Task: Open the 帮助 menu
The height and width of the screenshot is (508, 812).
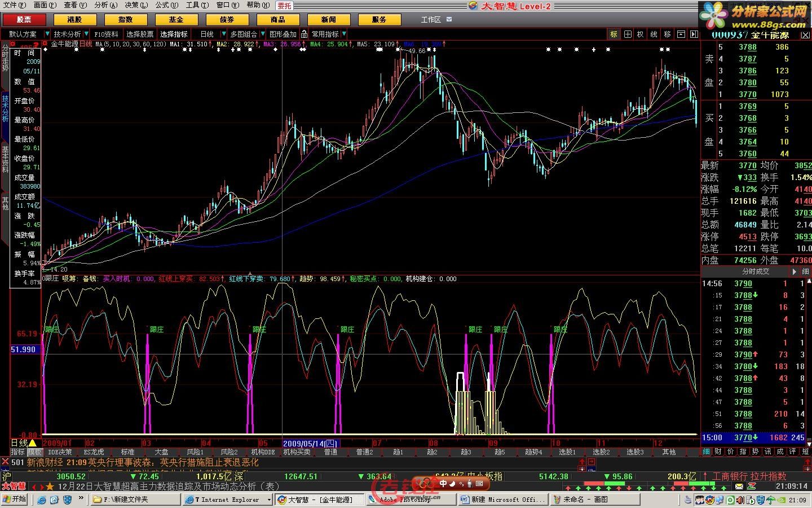Action: 258,5
